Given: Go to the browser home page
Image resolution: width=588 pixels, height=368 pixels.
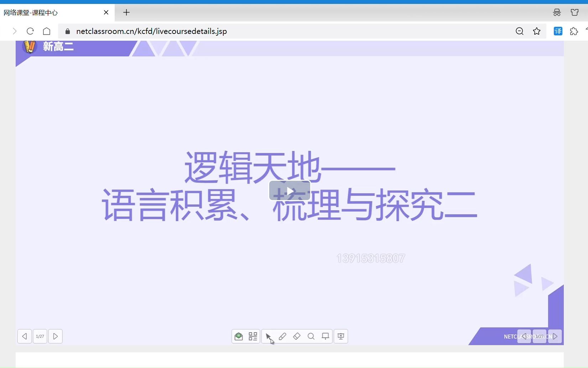Looking at the screenshot, I should pos(47,31).
